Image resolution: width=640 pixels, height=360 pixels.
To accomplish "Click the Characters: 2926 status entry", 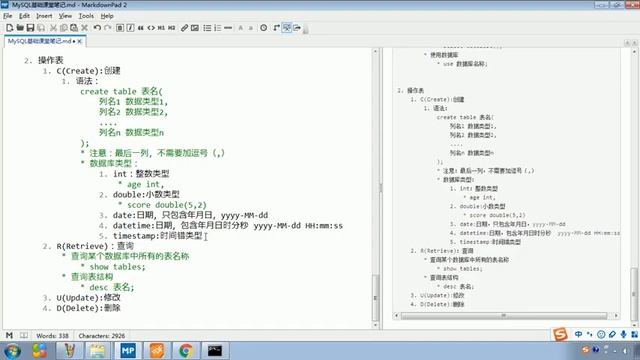I will pyautogui.click(x=102, y=336).
